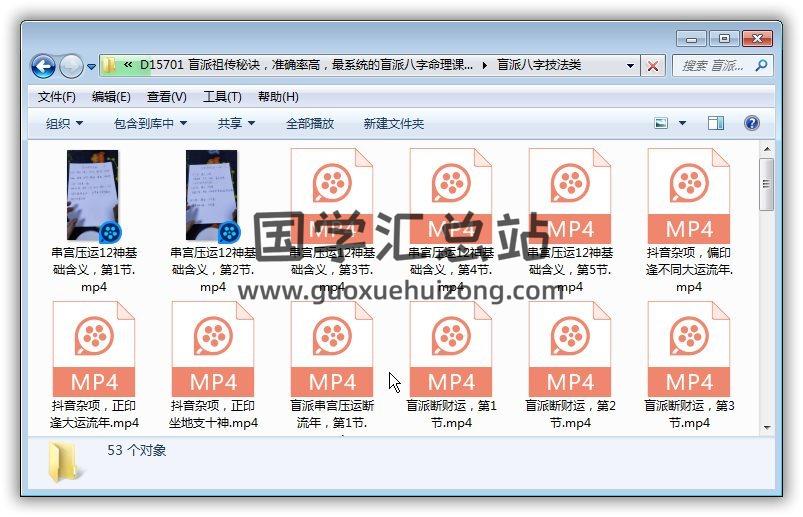This screenshot has width=803, height=517.
Task: Click the change view icon
Action: pyautogui.click(x=661, y=123)
